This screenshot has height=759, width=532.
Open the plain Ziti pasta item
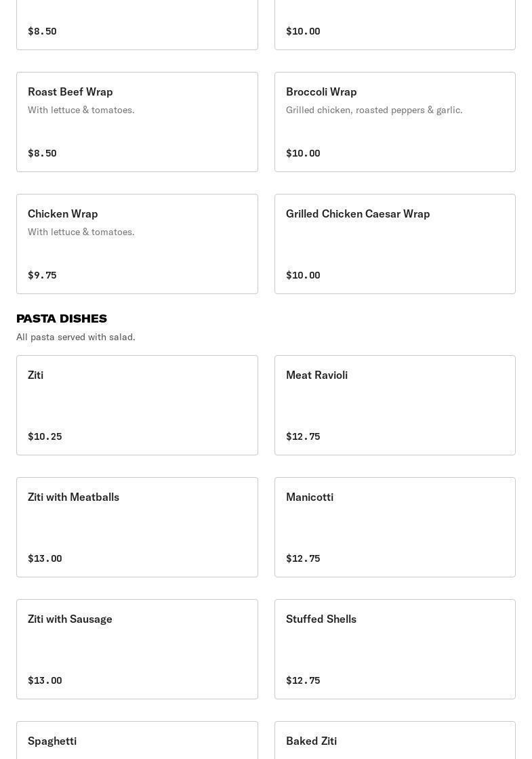coord(137,405)
